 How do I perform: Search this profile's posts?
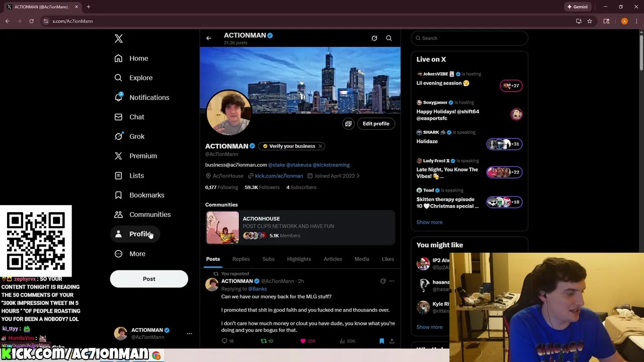click(x=389, y=38)
